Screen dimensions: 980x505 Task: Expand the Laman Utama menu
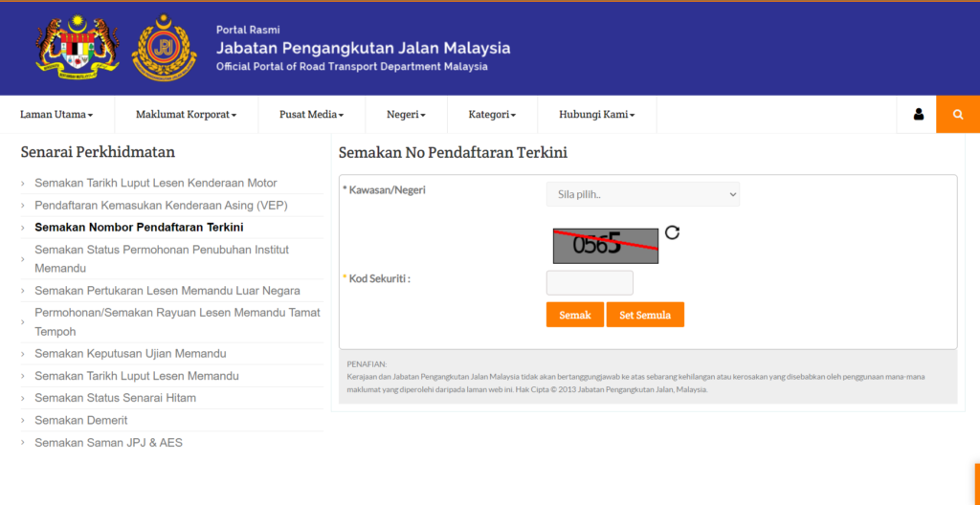coord(56,115)
